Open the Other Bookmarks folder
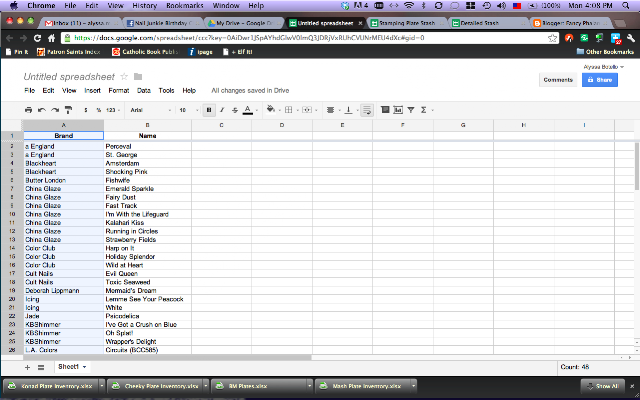Screen dimensions: 640x400 (x=605, y=52)
